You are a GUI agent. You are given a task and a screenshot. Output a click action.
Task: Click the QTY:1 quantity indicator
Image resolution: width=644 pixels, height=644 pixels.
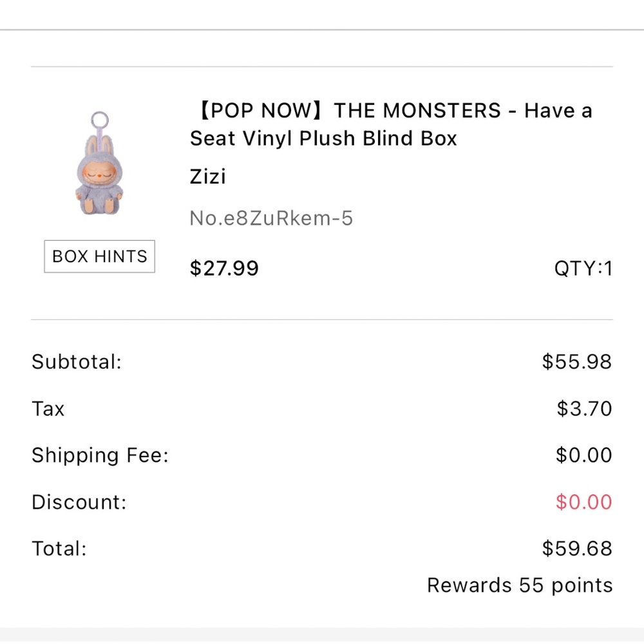583,268
